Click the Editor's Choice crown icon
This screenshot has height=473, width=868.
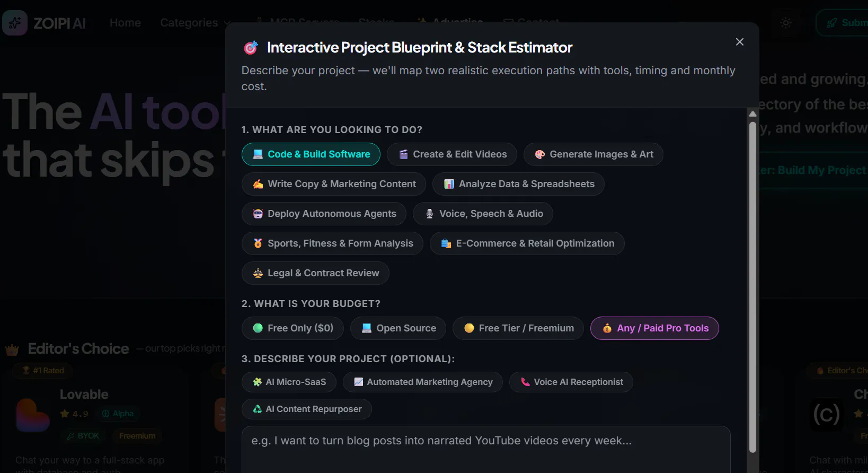12,349
